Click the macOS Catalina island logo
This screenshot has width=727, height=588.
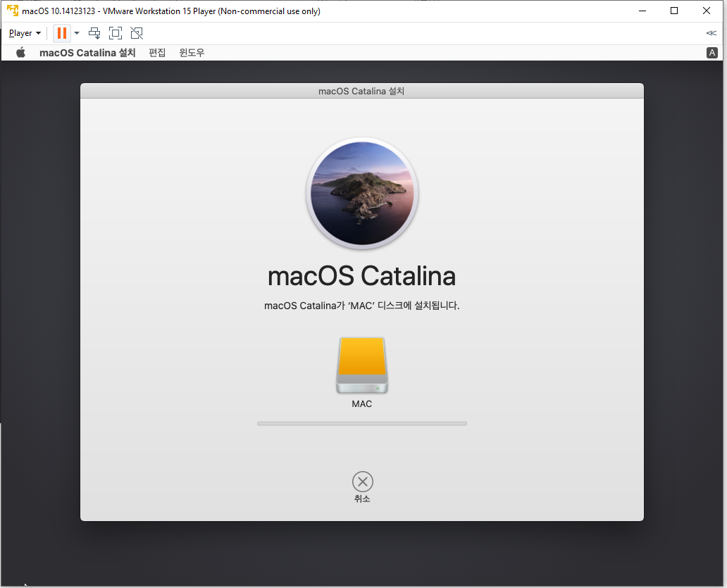(x=362, y=193)
